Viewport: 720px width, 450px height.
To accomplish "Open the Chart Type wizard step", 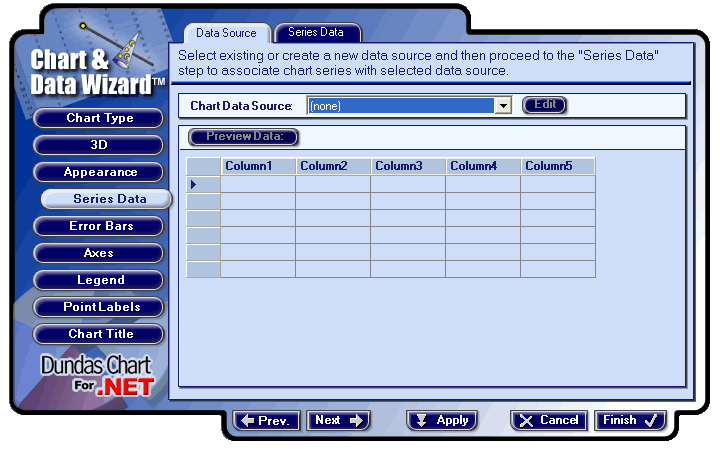I will [x=98, y=118].
